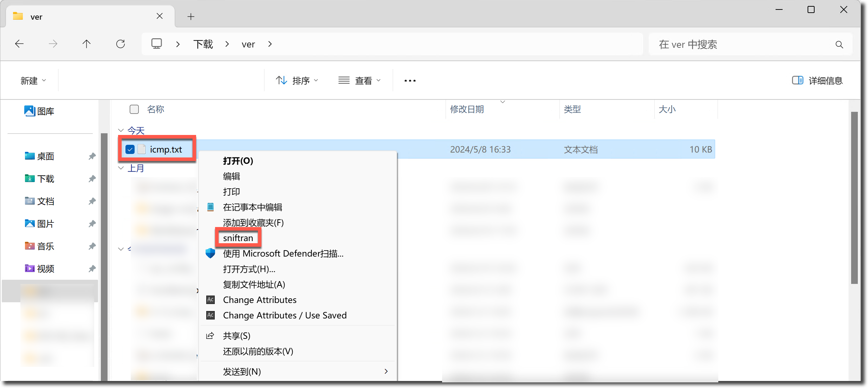Click the search magnifier icon
The height and width of the screenshot is (388, 868).
click(839, 45)
